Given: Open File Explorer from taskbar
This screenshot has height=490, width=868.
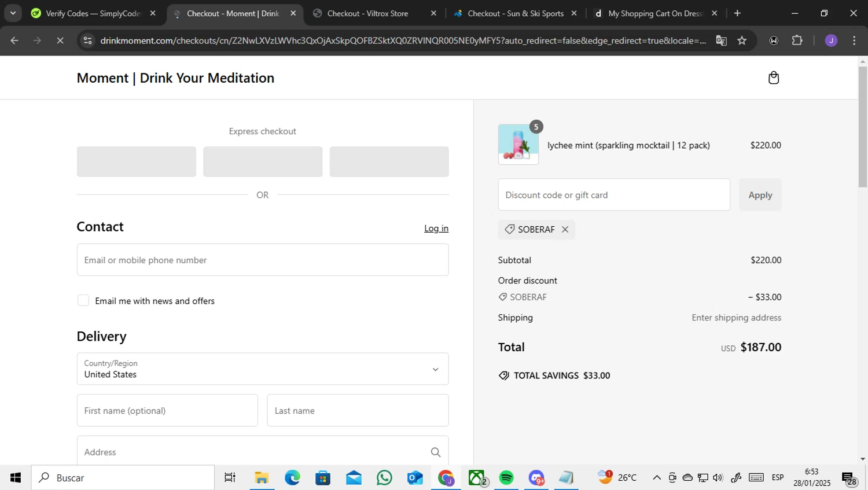Looking at the screenshot, I should [262, 478].
